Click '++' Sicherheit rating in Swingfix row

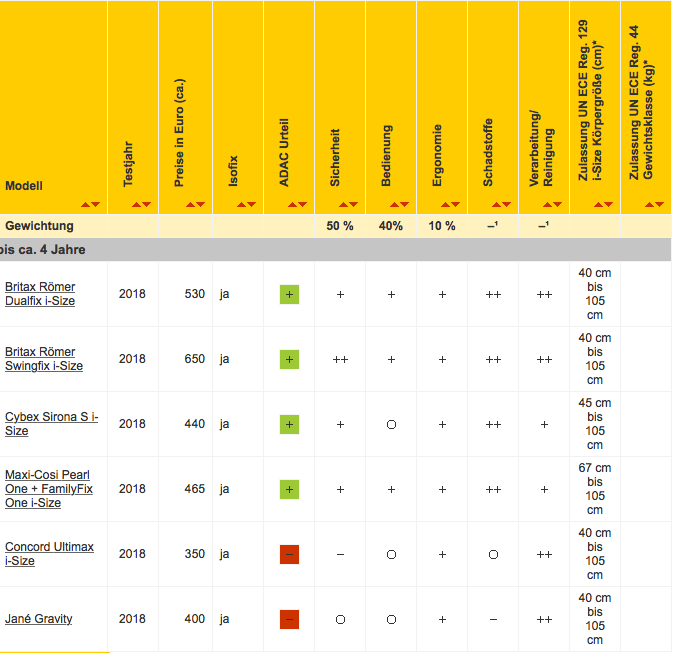340,359
